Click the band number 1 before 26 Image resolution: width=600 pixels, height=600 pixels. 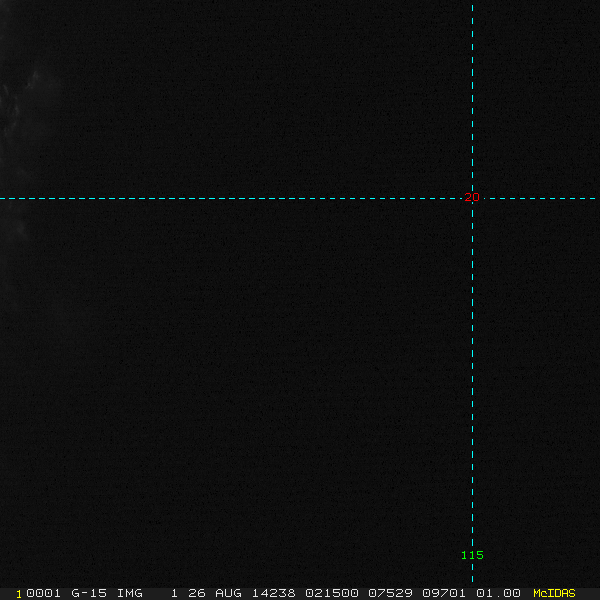click(174, 593)
